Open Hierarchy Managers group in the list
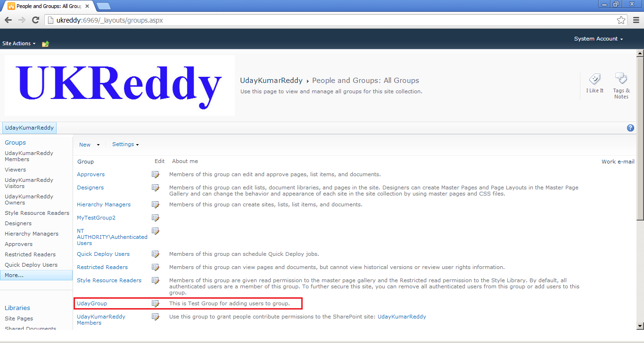Image resolution: width=644 pixels, height=343 pixels. click(x=104, y=204)
